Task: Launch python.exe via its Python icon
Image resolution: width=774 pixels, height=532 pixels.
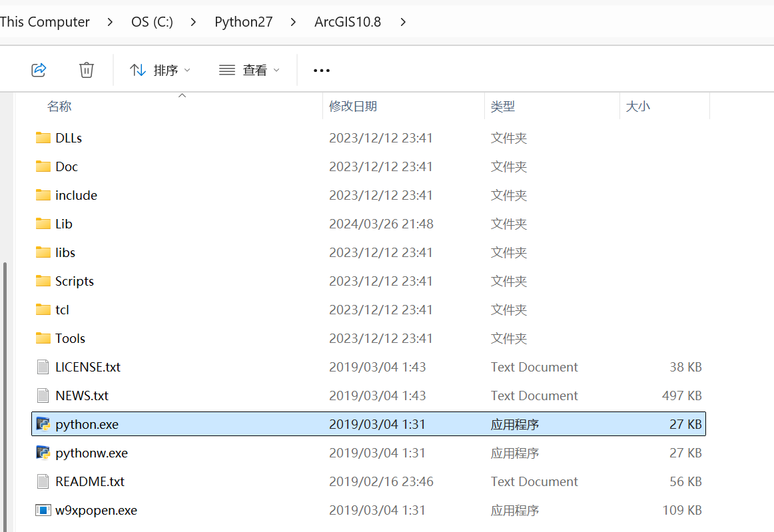Action: pyautogui.click(x=43, y=423)
